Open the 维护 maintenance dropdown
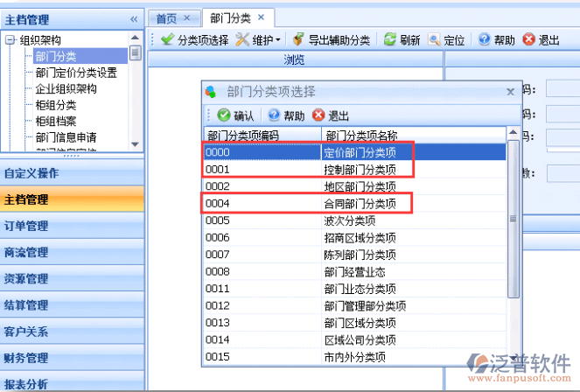Screen dimensions: 580x392 [x=259, y=40]
